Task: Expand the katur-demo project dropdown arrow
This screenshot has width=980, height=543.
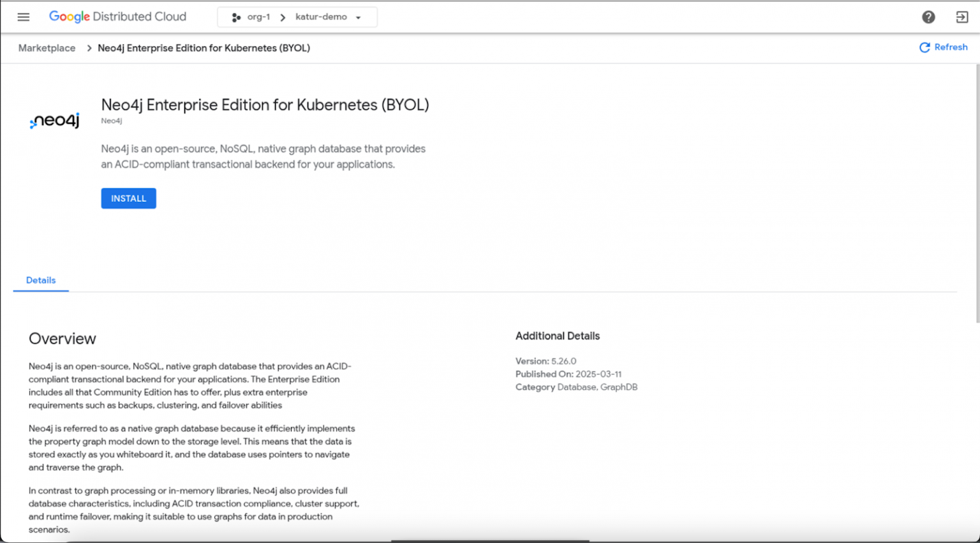Action: [359, 18]
